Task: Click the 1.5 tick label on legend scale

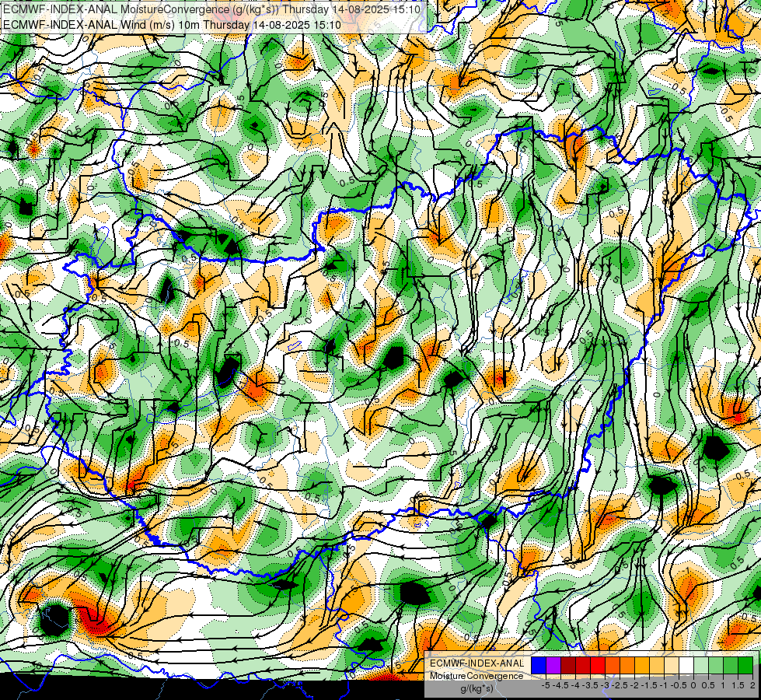Action: pos(738,685)
